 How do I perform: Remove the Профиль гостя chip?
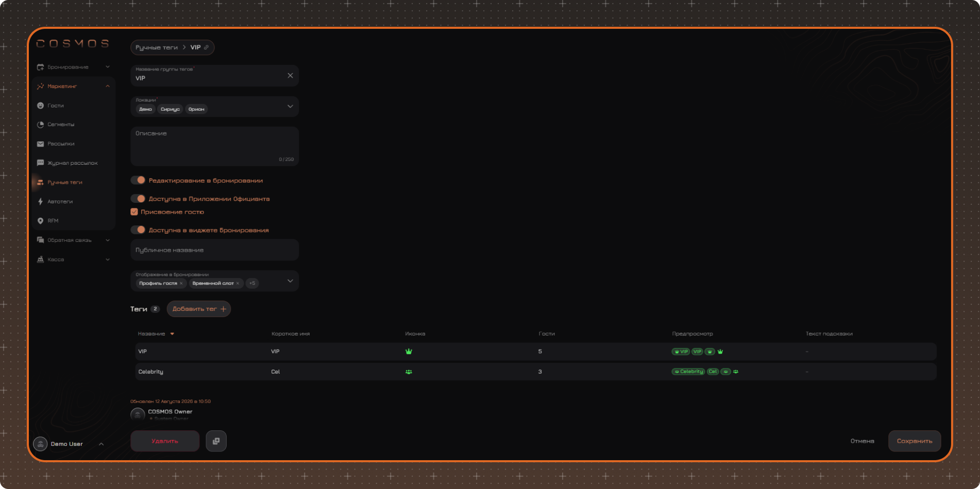(x=181, y=283)
